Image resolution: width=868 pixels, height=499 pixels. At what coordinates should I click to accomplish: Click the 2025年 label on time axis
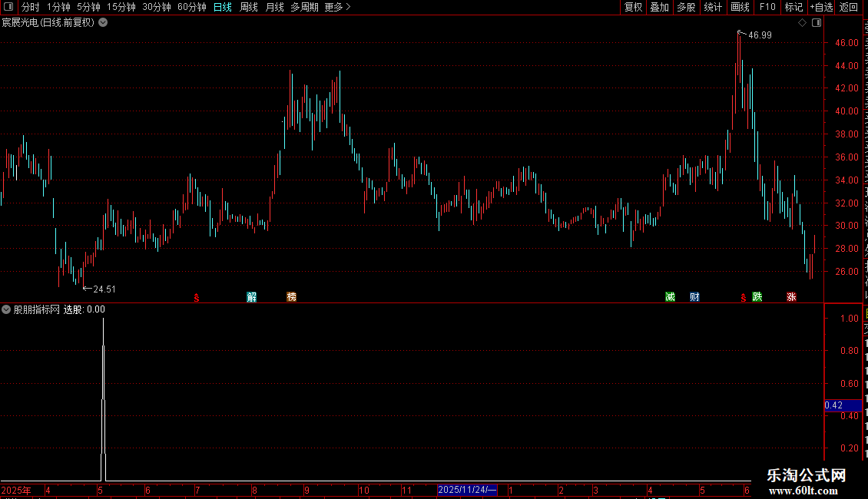coord(16,490)
